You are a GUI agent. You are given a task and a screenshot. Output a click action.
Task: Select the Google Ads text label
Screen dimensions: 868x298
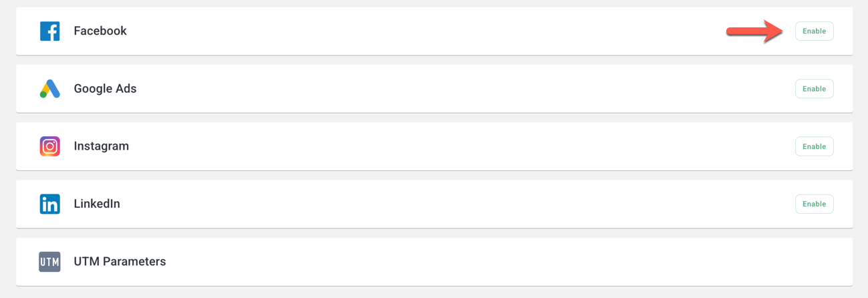105,89
